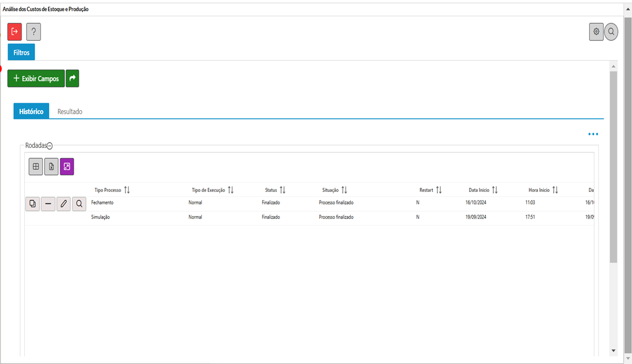The width and height of the screenshot is (632, 364).
Task: View Fechamento row details with the magnifier
Action: pos(79,203)
